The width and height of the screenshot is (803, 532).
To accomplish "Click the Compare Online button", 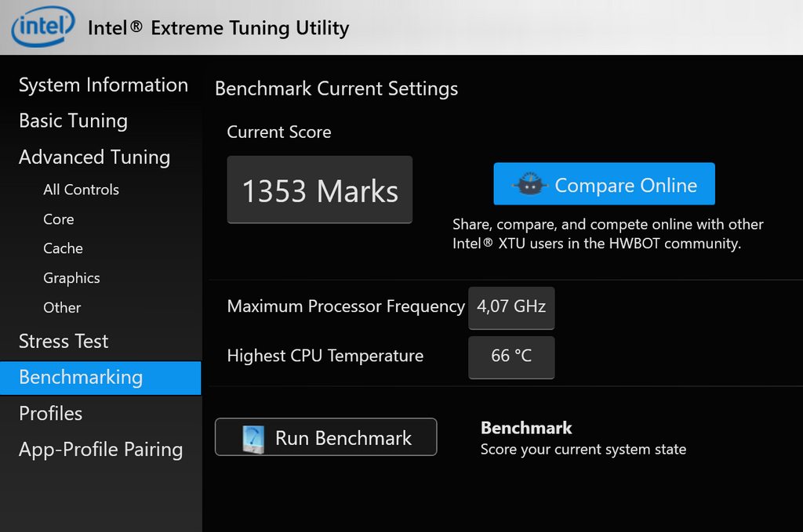I will [605, 184].
